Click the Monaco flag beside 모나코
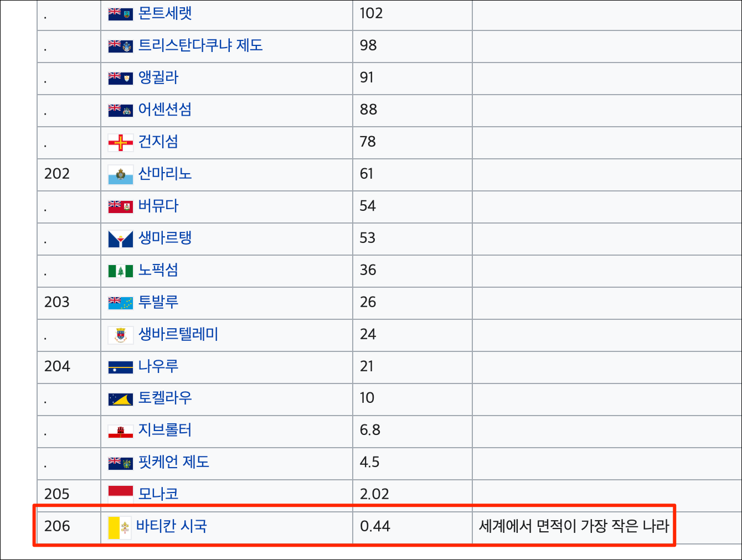Viewport: 742px width, 560px height. (x=121, y=494)
